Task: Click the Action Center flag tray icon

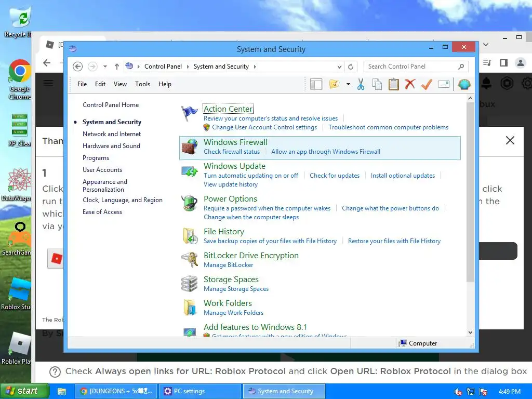Action: pos(483,392)
